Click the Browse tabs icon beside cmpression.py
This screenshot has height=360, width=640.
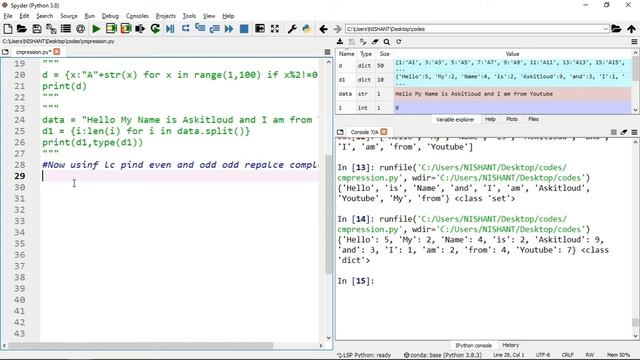coord(5,52)
